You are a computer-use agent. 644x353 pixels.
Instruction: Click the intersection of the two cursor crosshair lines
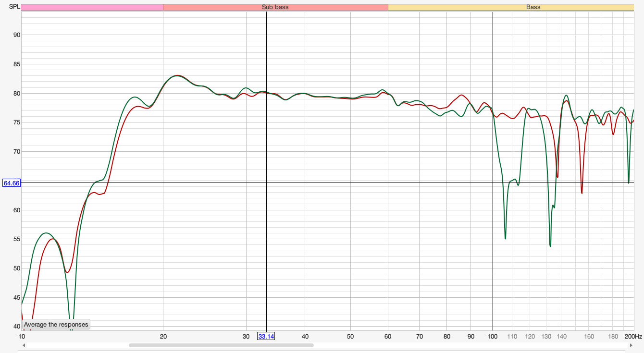[x=266, y=183]
